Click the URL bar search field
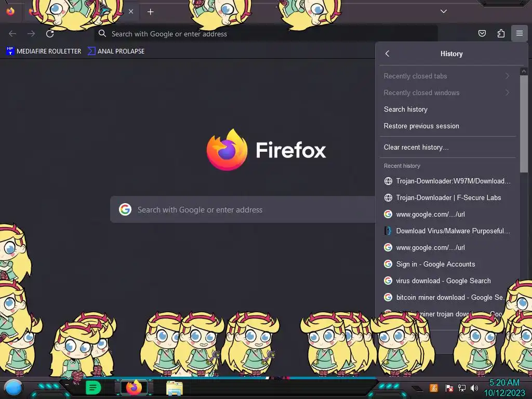Viewport: 532px width, 399px height. coord(266,34)
